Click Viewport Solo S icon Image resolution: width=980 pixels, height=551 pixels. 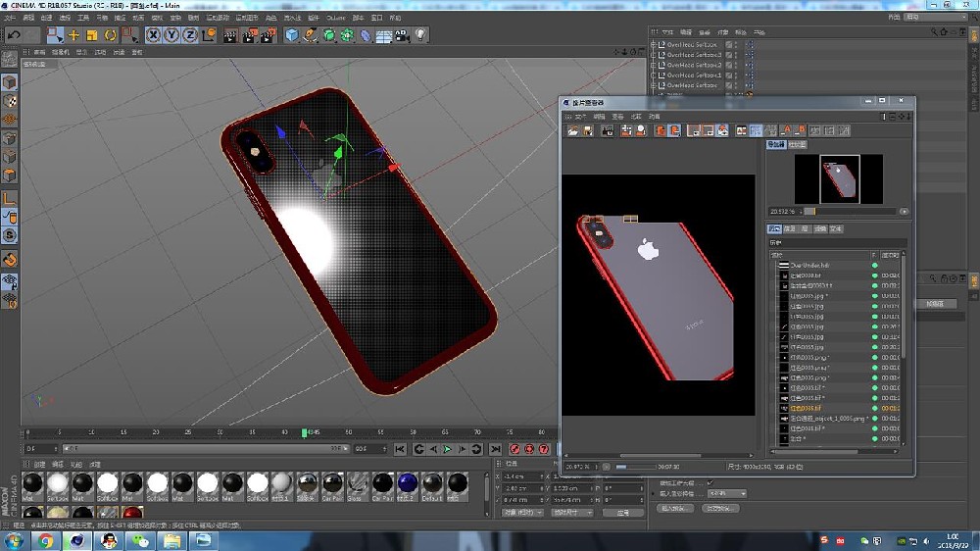pyautogui.click(x=10, y=235)
